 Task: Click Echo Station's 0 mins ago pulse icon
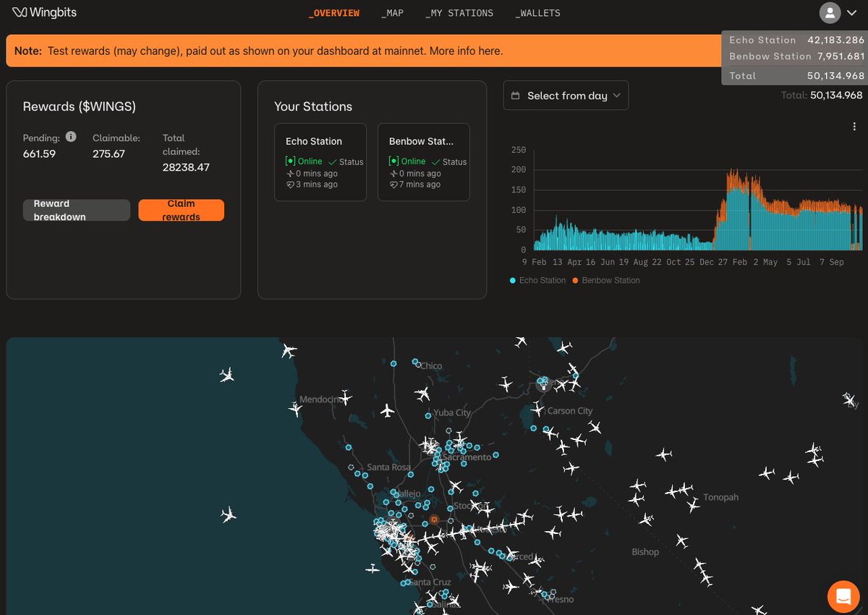pos(290,174)
